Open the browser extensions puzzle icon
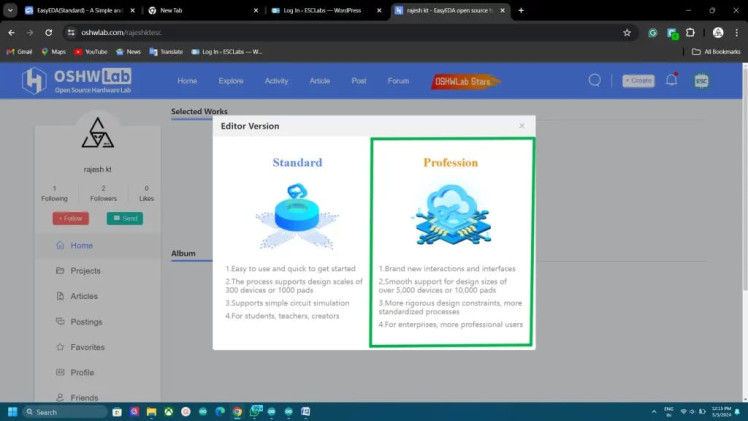The image size is (748, 421). (x=690, y=32)
